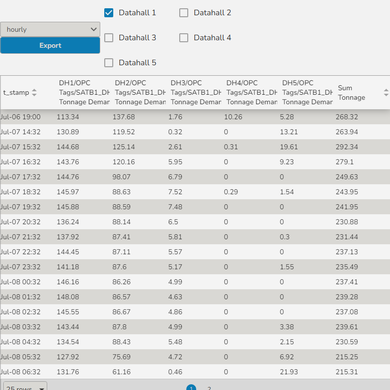Open the hourly interval dropdown
Viewport: 390px width, 390px height.
coord(50,29)
